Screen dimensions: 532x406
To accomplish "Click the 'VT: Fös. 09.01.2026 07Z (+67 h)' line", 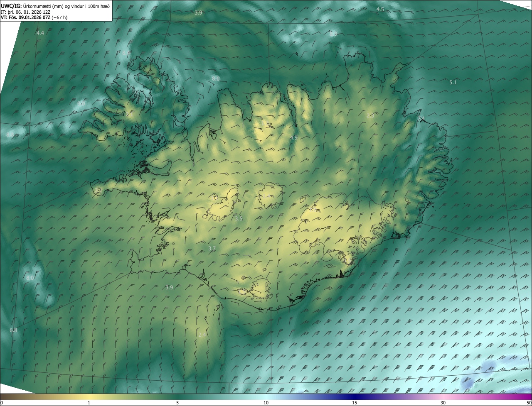I will (34, 17).
